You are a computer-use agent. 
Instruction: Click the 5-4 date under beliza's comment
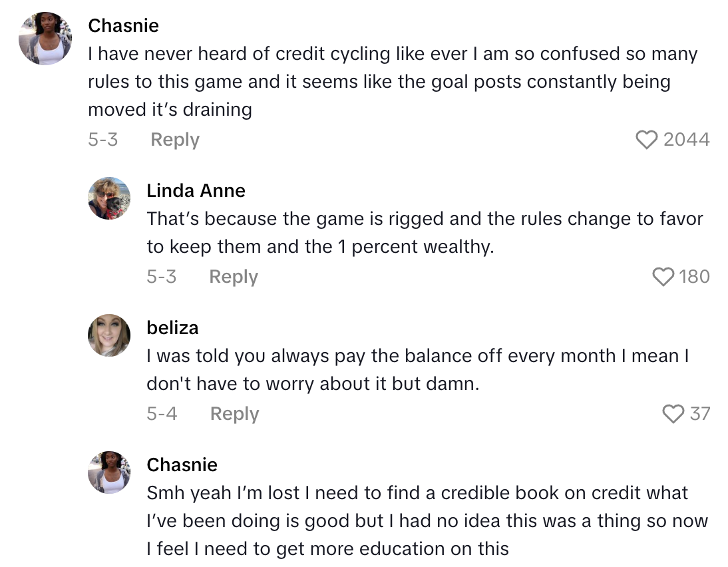point(162,413)
